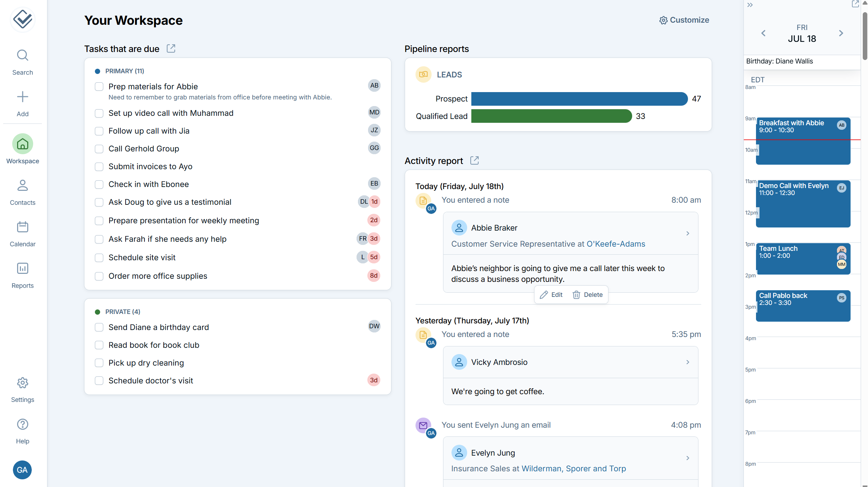Go to next day in calendar
The height and width of the screenshot is (487, 868).
[x=841, y=33]
